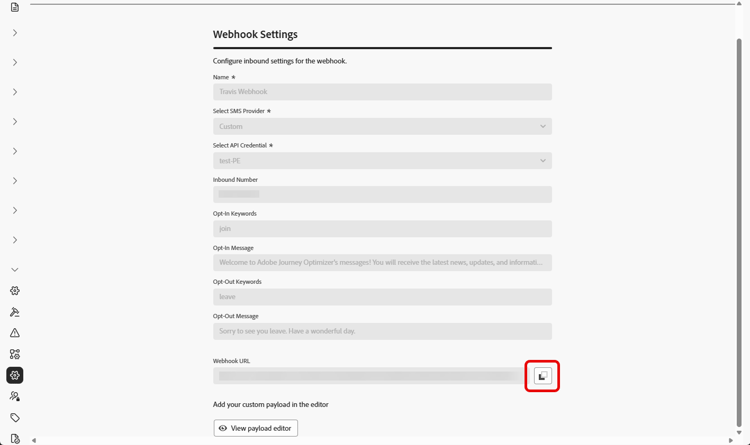Expand the first sidebar chevron section

[x=15, y=33]
